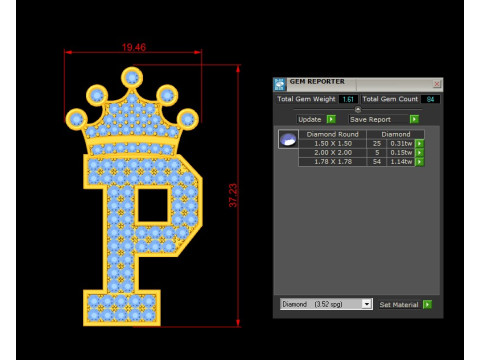Select the 1.50 X 1.50 size cell

[333, 144]
